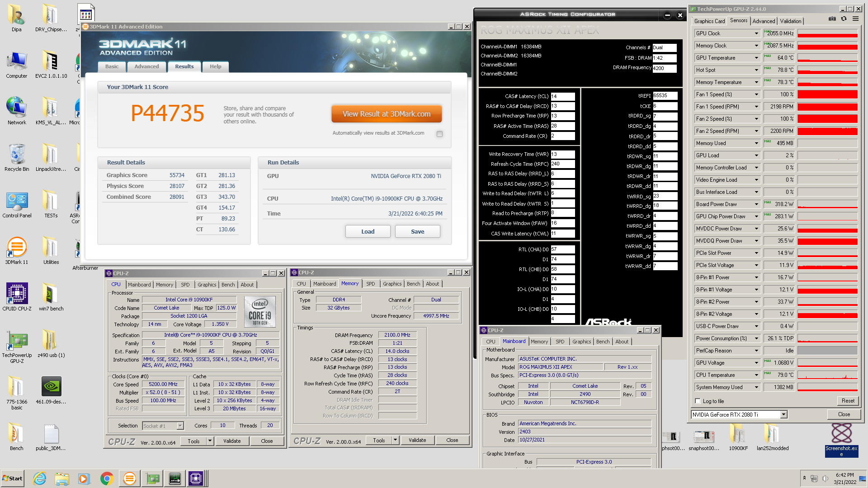The image size is (868, 488).
Task: Open the Computer desktop icon
Action: coord(17,65)
